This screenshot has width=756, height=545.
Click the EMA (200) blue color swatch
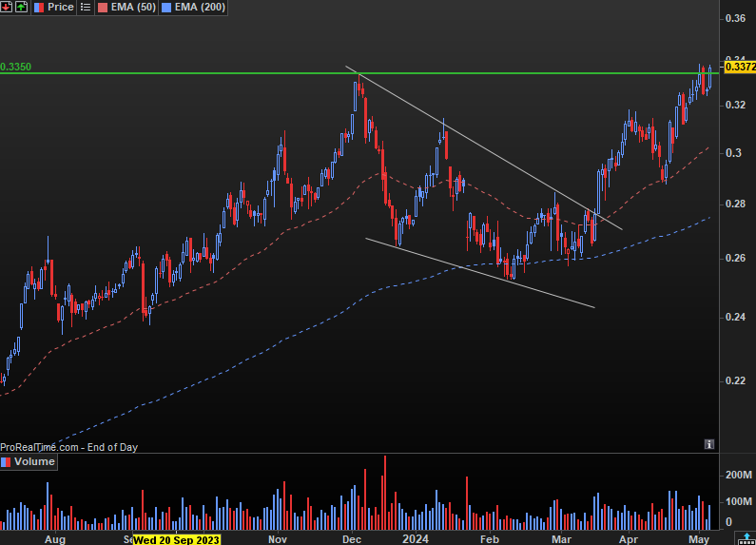tap(166, 8)
